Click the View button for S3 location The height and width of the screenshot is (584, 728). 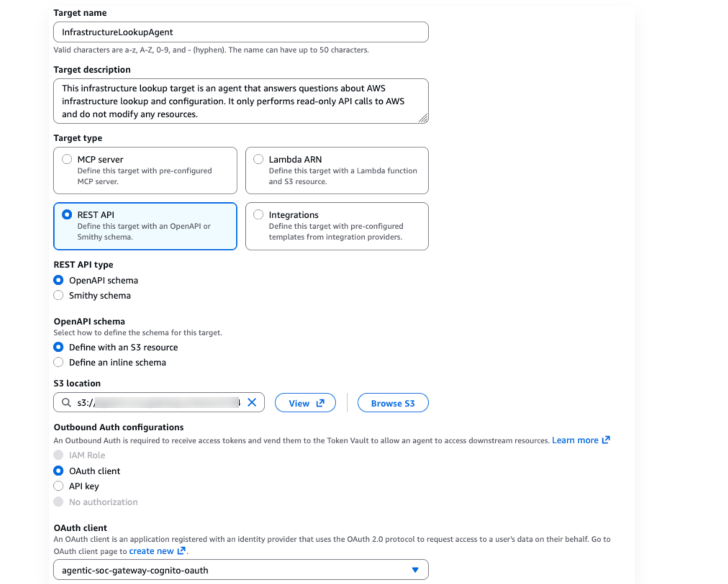tap(305, 403)
